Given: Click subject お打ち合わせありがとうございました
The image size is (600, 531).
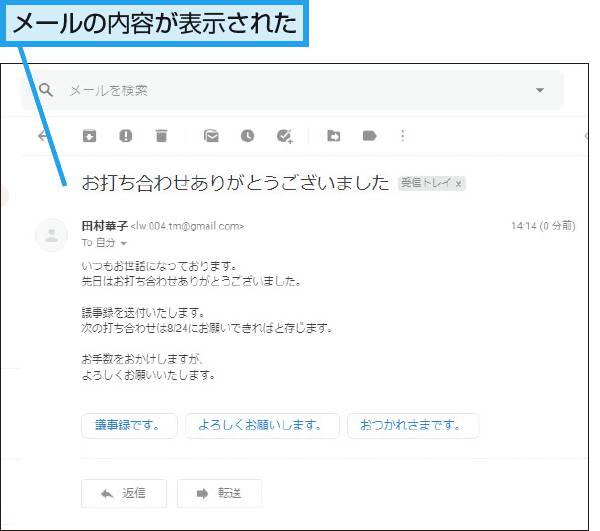Looking at the screenshot, I should [235, 182].
